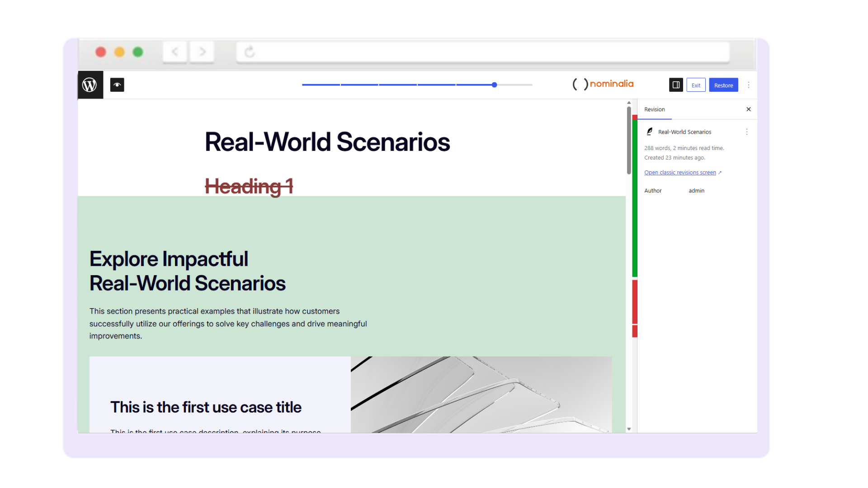Click the Restore button
This screenshot has width=868, height=488.
click(723, 85)
